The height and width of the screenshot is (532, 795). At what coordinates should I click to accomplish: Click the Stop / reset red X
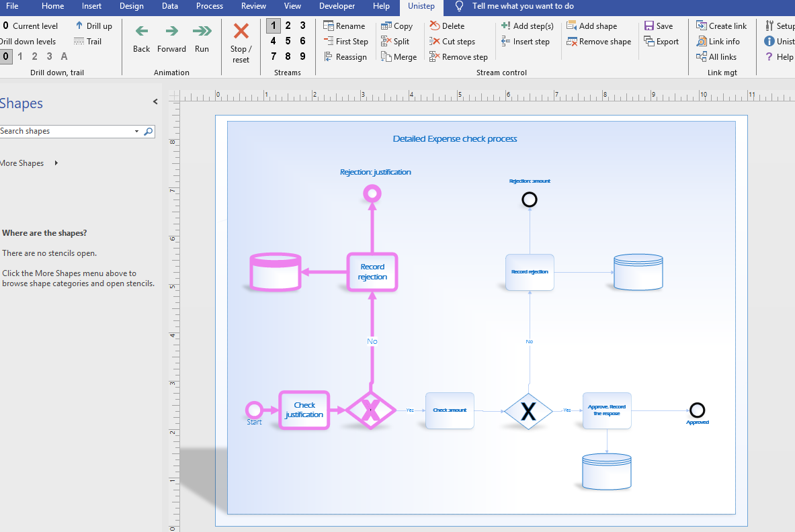[241, 32]
